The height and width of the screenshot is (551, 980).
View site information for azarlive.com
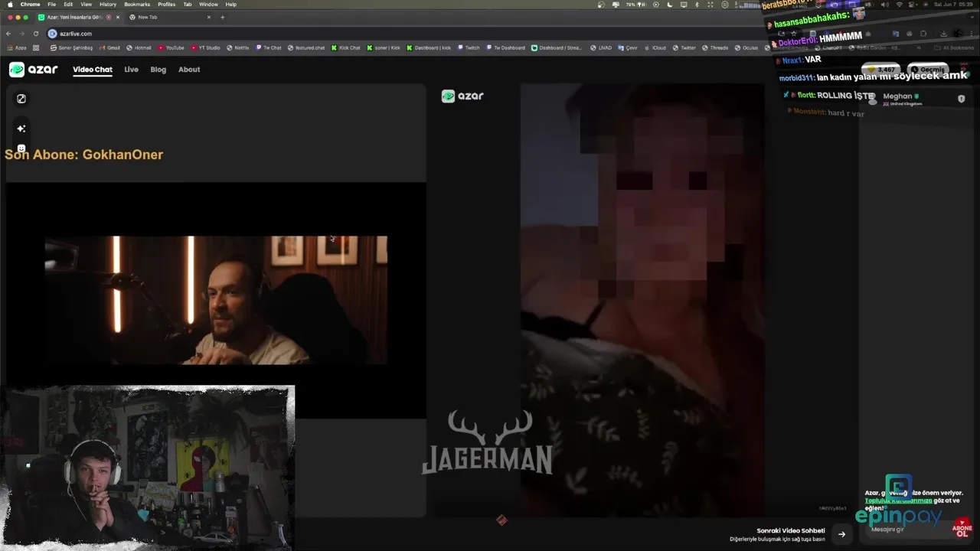tap(53, 34)
